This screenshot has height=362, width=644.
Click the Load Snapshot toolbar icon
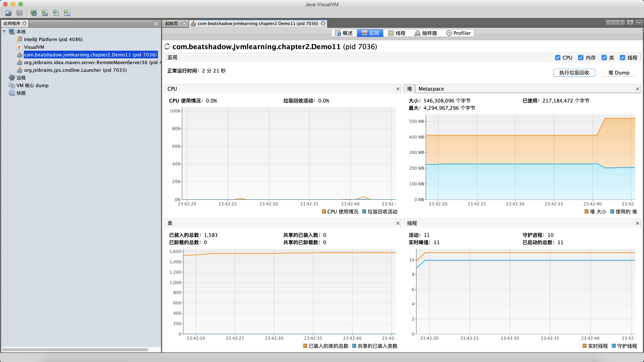pyautogui.click(x=8, y=13)
